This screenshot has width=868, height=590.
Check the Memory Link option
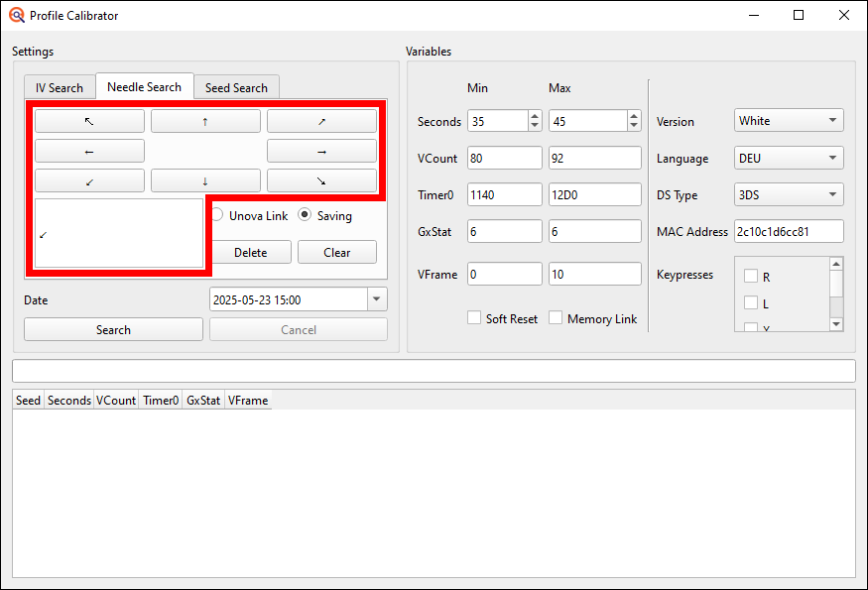[558, 318]
